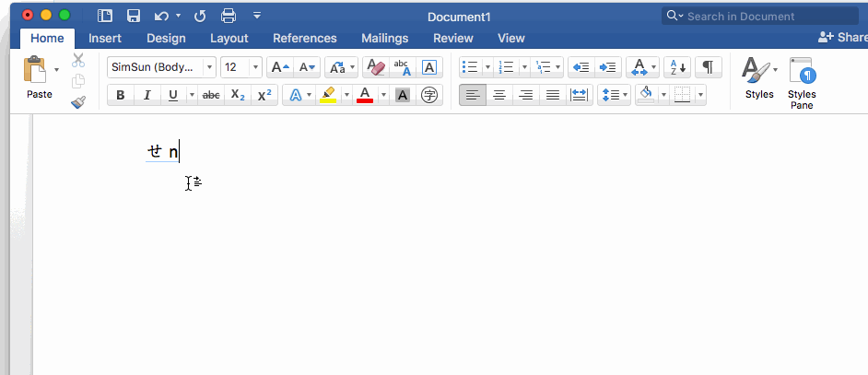Expand the line spacing dropdown
Viewport: 868px width, 375px height.
pyautogui.click(x=626, y=95)
